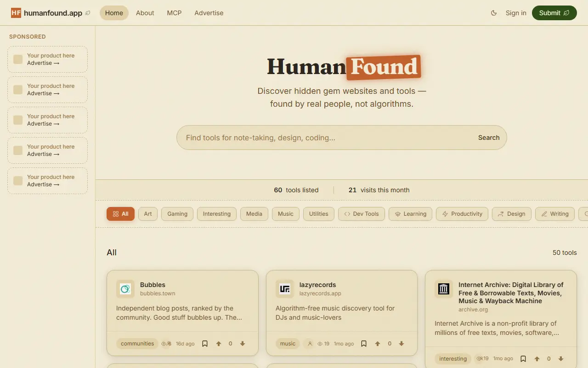This screenshot has height=368, width=588.
Task: Filter by Media category
Action: (x=254, y=214)
